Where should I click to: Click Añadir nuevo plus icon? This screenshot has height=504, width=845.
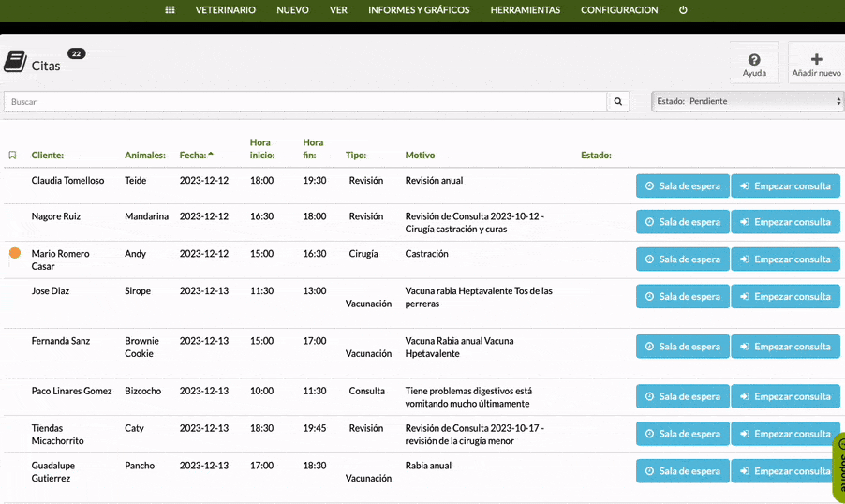click(x=816, y=60)
